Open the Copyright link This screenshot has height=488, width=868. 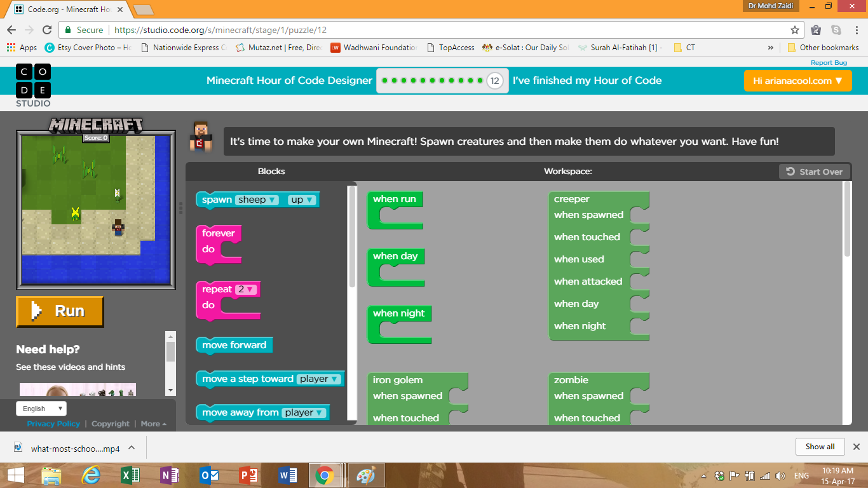tap(111, 424)
